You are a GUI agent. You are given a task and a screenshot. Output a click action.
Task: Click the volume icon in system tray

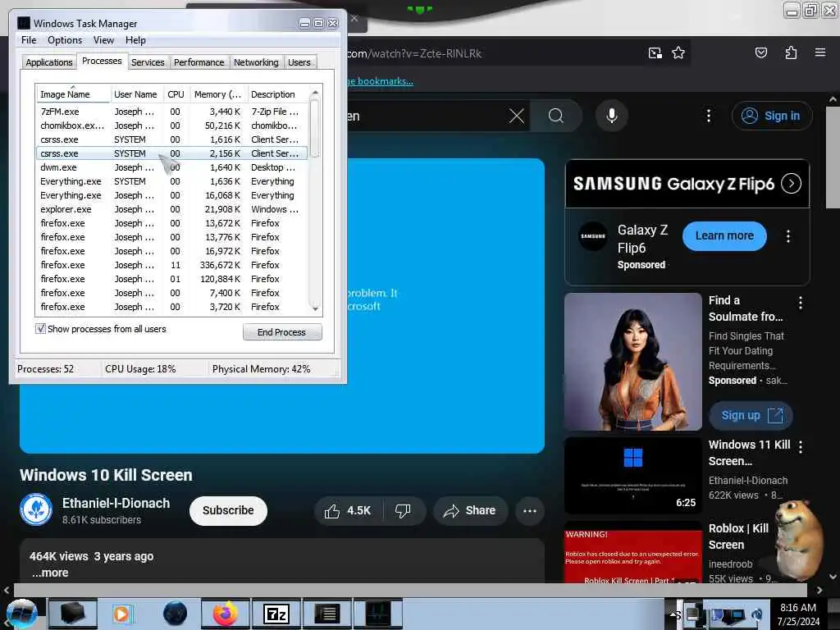pyautogui.click(x=757, y=614)
